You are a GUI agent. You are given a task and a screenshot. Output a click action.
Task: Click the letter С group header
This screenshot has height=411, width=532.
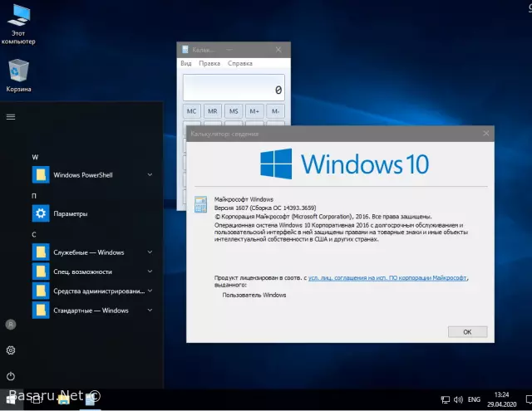[34, 234]
